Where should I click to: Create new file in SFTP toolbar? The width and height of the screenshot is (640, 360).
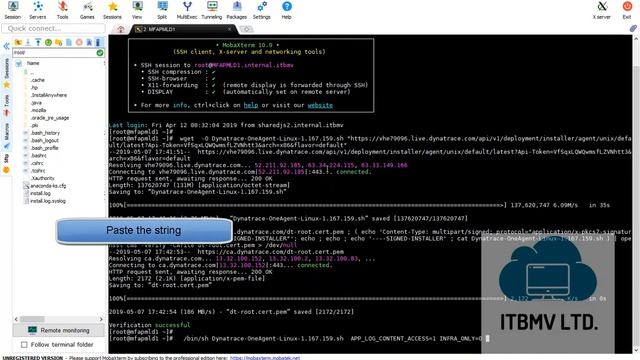[69, 42]
